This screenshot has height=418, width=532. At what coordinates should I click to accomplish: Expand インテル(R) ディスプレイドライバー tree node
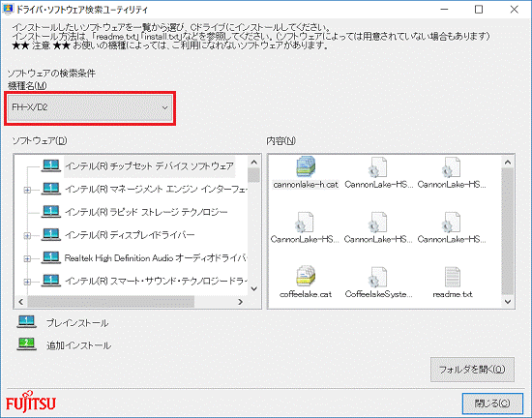27,236
